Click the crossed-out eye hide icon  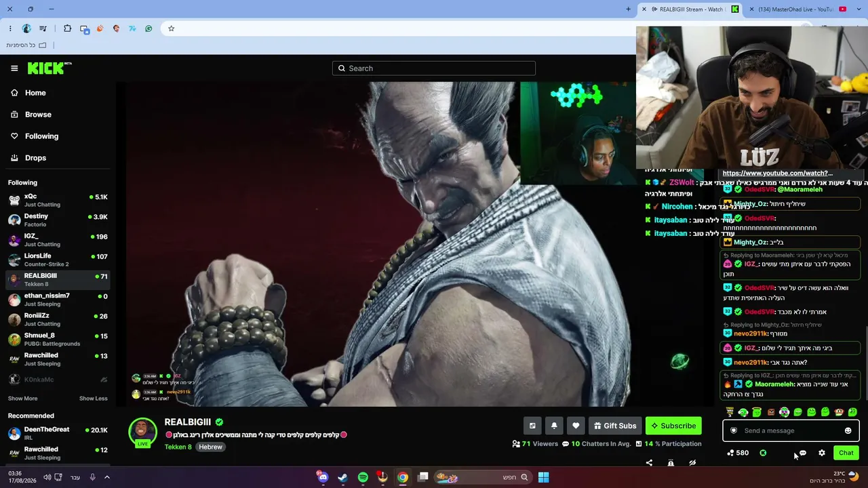pyautogui.click(x=692, y=463)
